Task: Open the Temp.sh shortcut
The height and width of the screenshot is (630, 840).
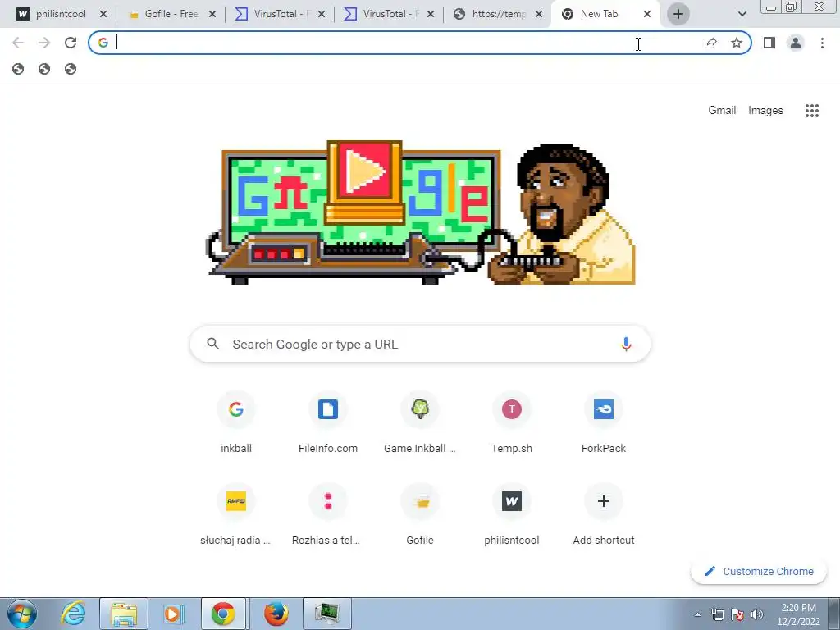Action: (512, 422)
